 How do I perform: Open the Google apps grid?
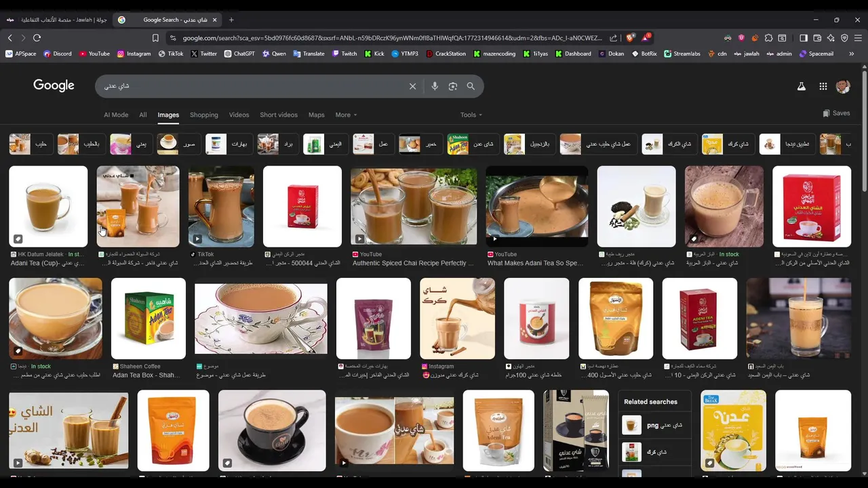click(x=823, y=86)
